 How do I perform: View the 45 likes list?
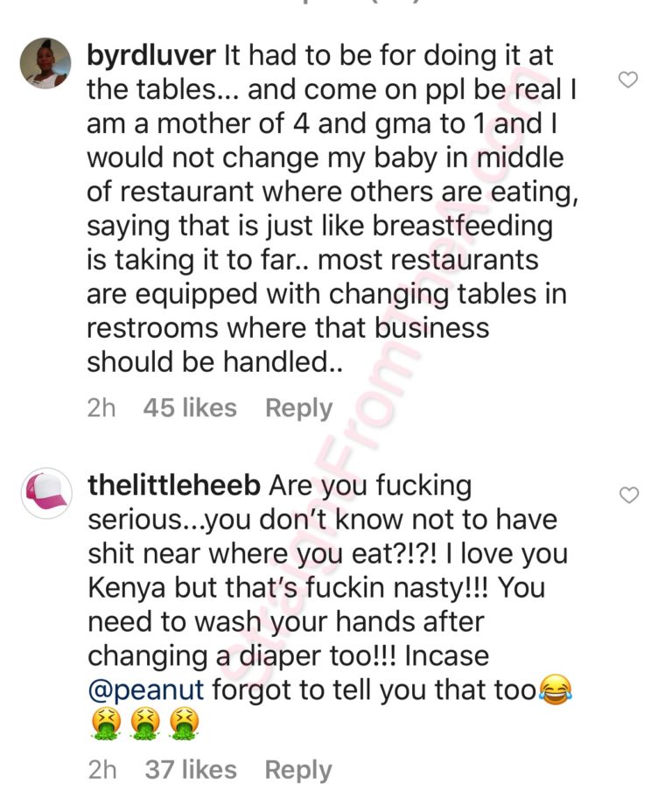190,408
